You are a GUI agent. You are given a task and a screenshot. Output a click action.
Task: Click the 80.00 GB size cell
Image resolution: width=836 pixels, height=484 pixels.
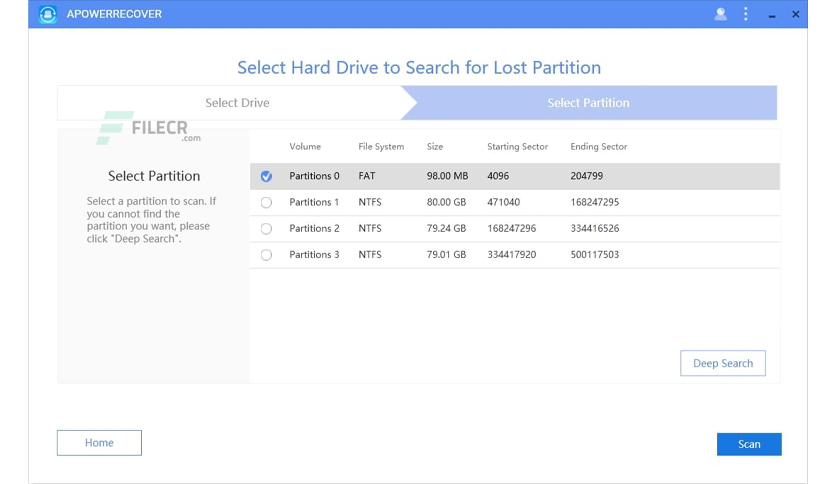point(446,202)
